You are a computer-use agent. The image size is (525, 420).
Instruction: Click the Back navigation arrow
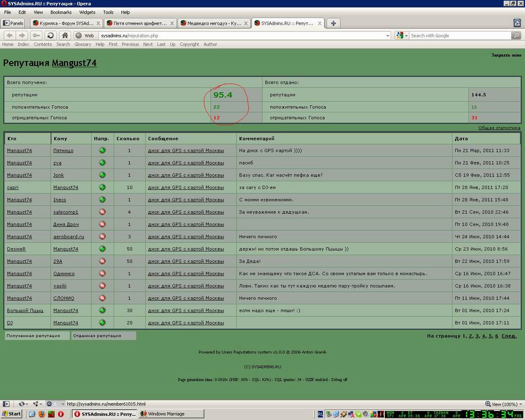click(10, 35)
